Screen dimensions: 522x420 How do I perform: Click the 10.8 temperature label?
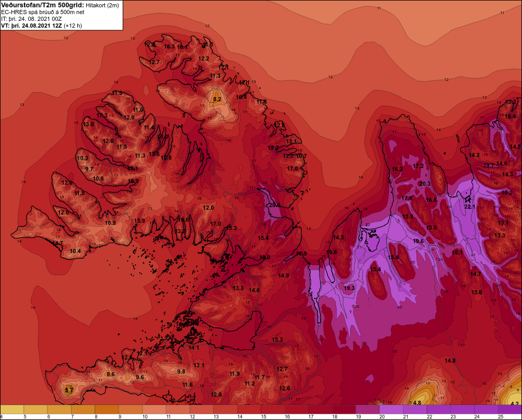pos(98,178)
